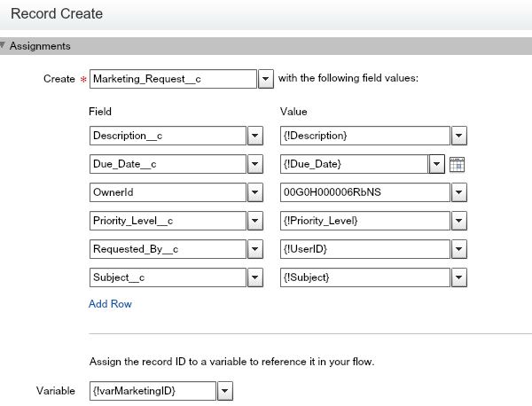
Task: Click the Add Row link
Action: coord(110,304)
